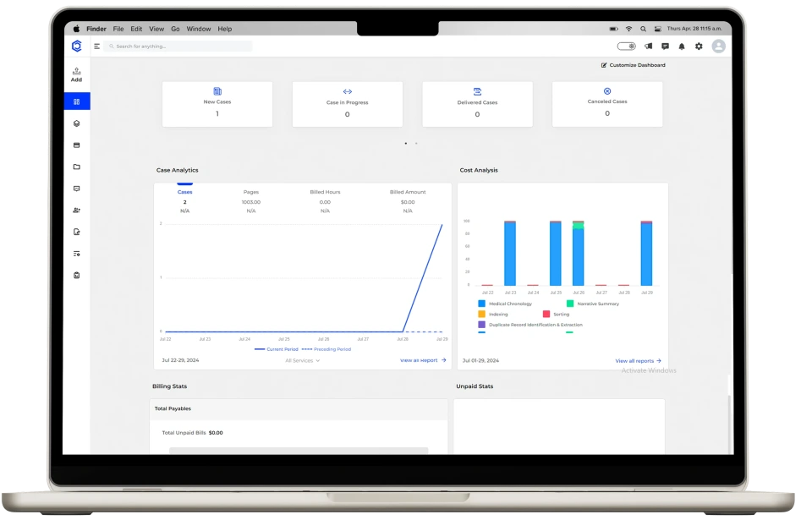Click the billing card icon in sidebar
Image resolution: width=812 pixels, height=520 pixels.
click(x=76, y=144)
